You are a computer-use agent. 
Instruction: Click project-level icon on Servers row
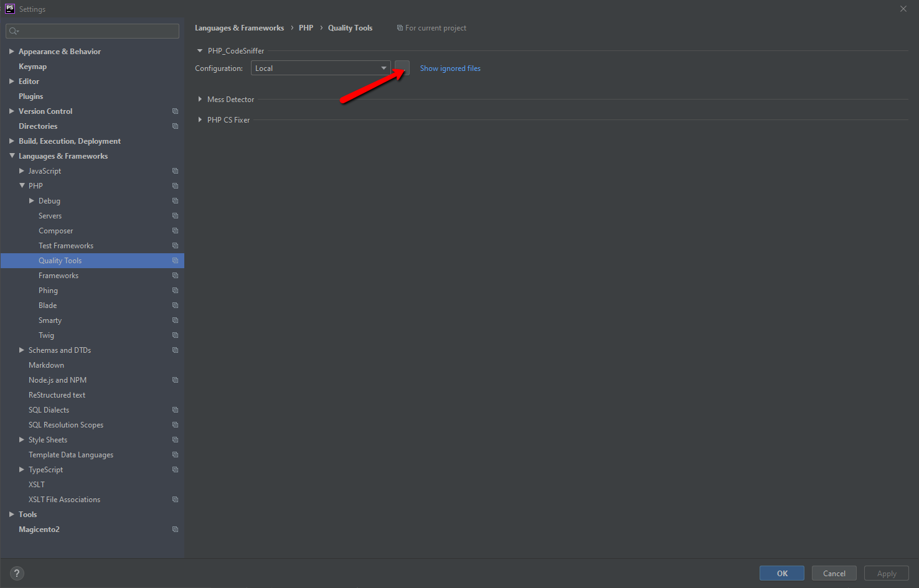[175, 216]
